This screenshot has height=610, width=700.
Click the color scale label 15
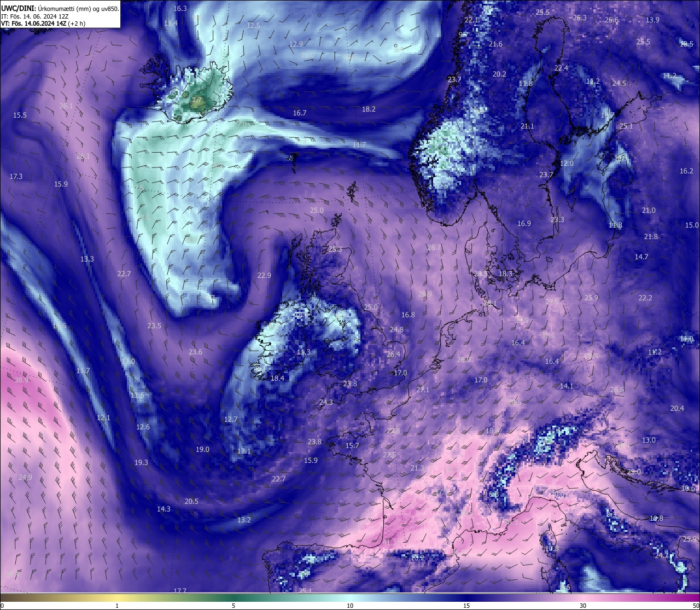point(466,606)
